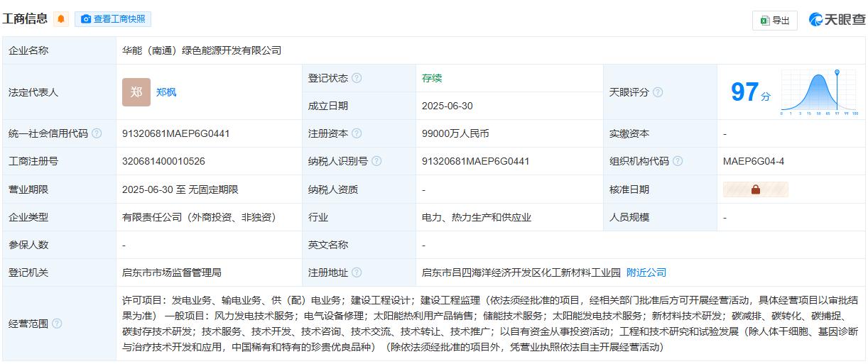Click the 营业期限 label
This screenshot has width=868, height=364.
coord(28,189)
